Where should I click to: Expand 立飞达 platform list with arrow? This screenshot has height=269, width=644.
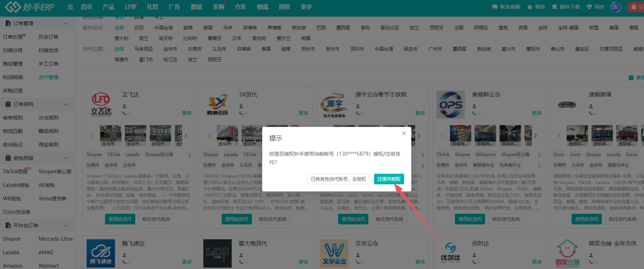pos(190,155)
